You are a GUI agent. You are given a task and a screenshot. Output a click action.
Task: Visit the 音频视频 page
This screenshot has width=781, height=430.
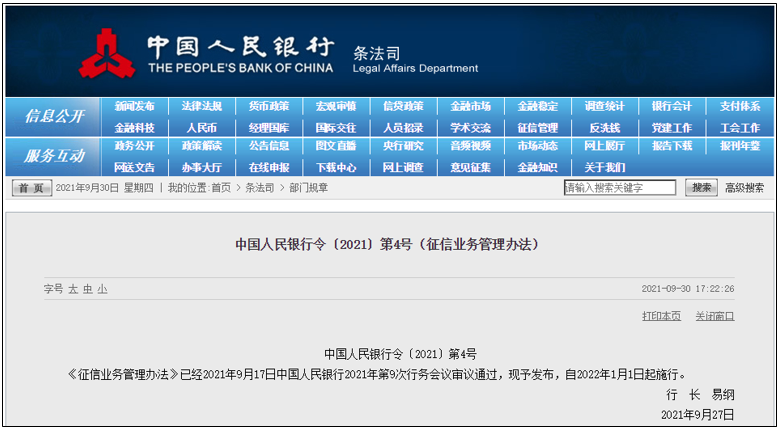pos(471,146)
